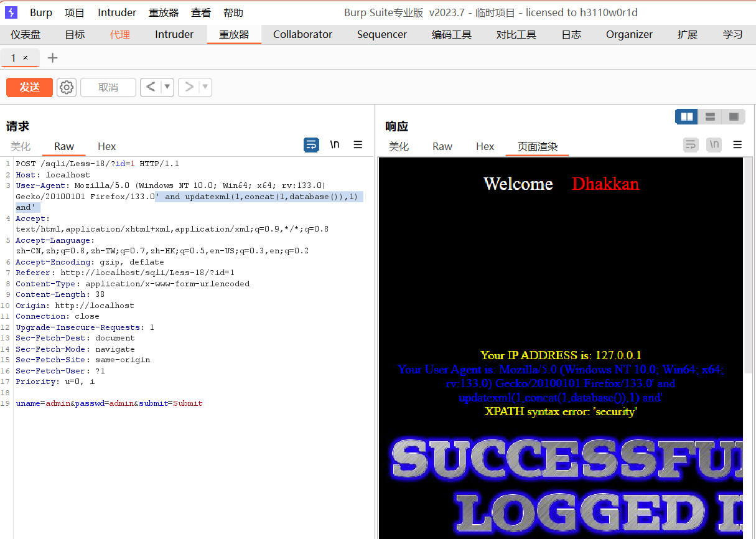Toggle word wrap in the request panel
This screenshot has width=756, height=539.
pos(311,145)
